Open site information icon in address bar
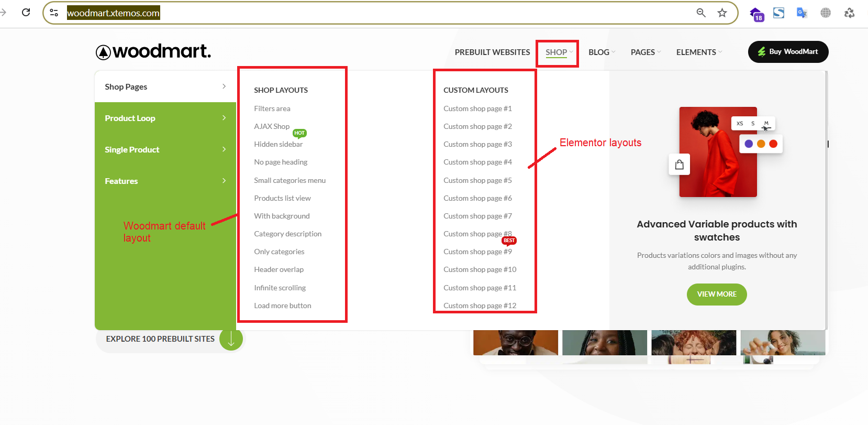The width and height of the screenshot is (868, 425). [54, 13]
